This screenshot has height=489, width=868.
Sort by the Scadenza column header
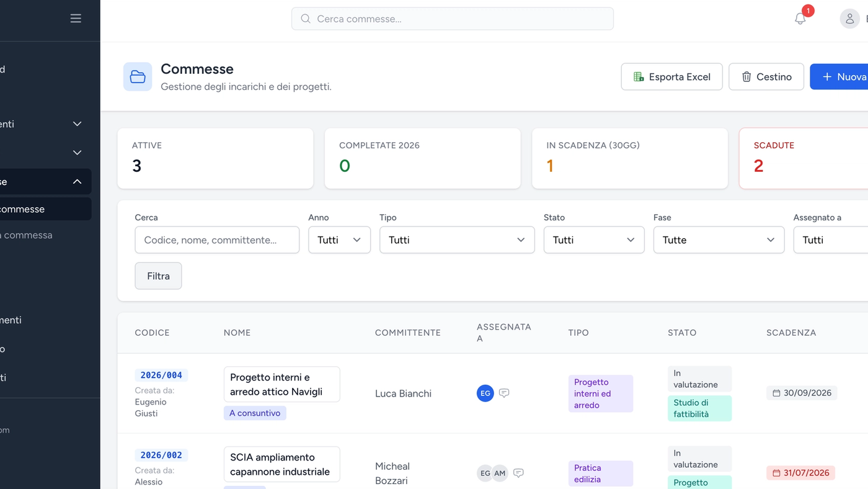(791, 333)
